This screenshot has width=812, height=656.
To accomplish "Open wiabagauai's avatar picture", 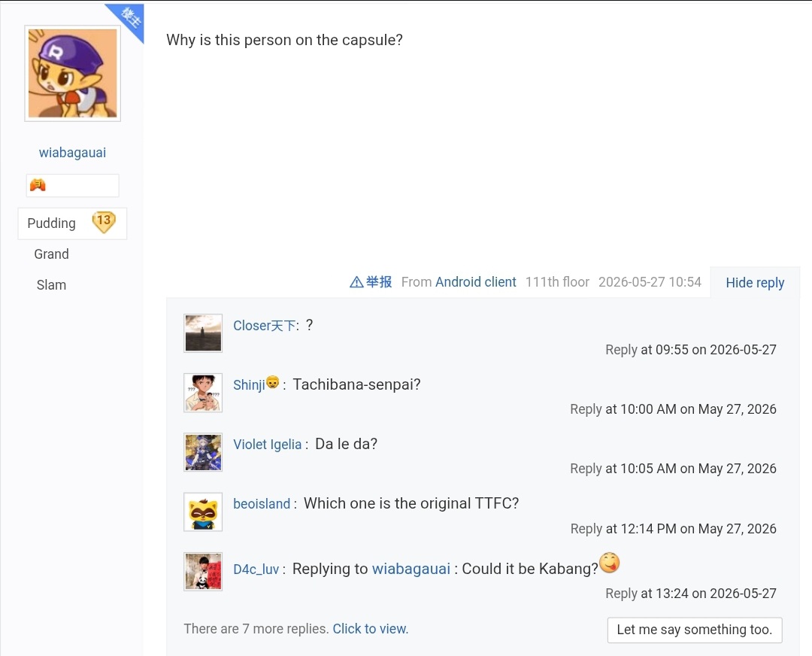I will pos(72,73).
